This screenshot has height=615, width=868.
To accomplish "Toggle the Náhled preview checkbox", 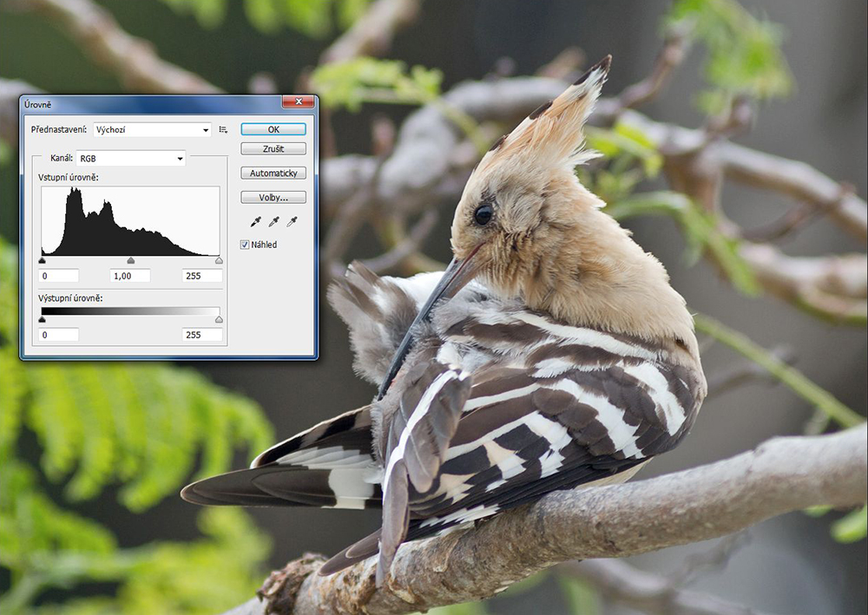I will [x=245, y=245].
